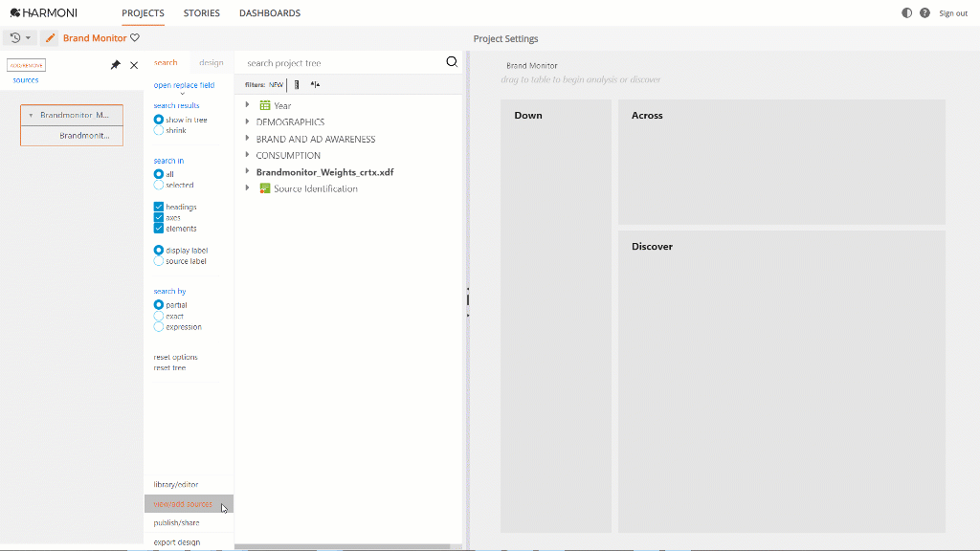
Task: Click open replace field link
Action: click(x=184, y=85)
